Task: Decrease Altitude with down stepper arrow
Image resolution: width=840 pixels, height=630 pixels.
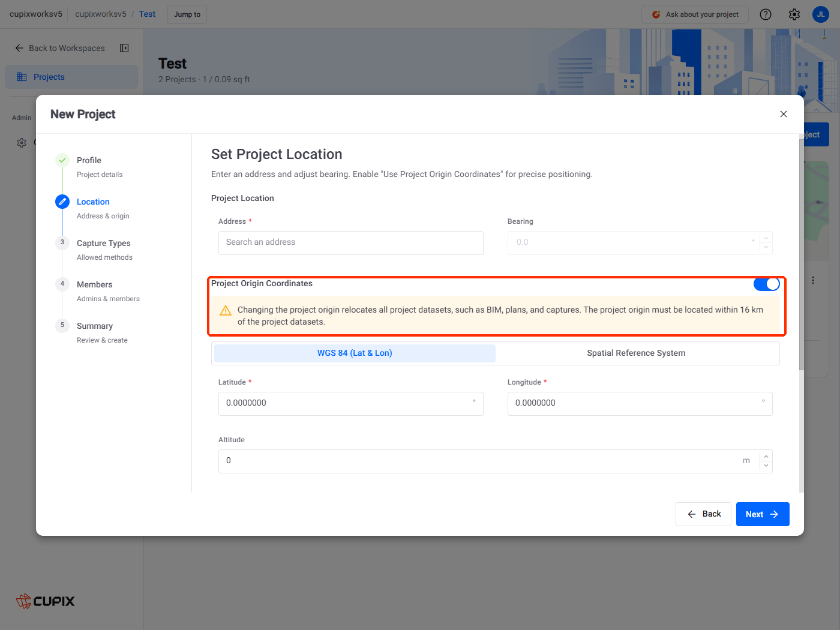Action: point(766,467)
